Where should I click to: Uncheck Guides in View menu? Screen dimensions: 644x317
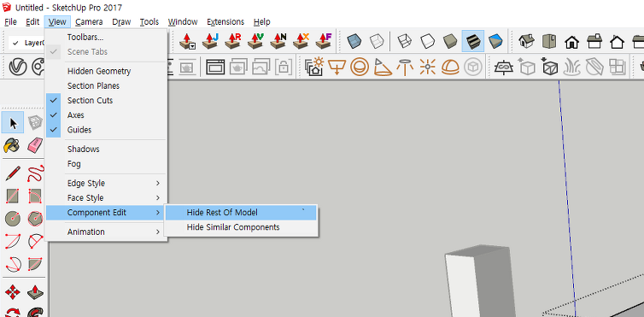click(107, 130)
